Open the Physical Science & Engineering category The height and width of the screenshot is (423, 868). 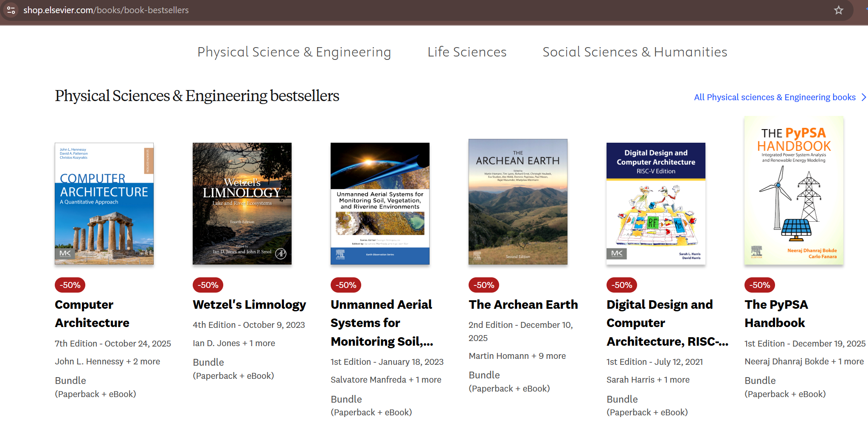[295, 52]
